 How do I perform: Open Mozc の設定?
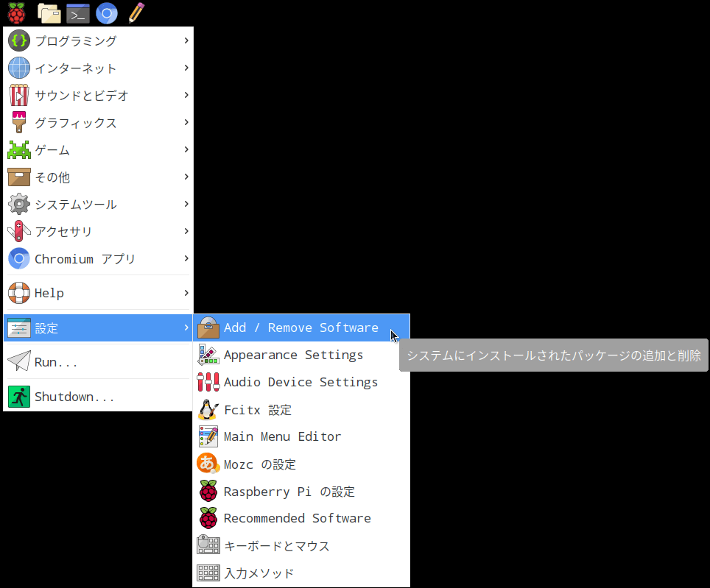301,464
